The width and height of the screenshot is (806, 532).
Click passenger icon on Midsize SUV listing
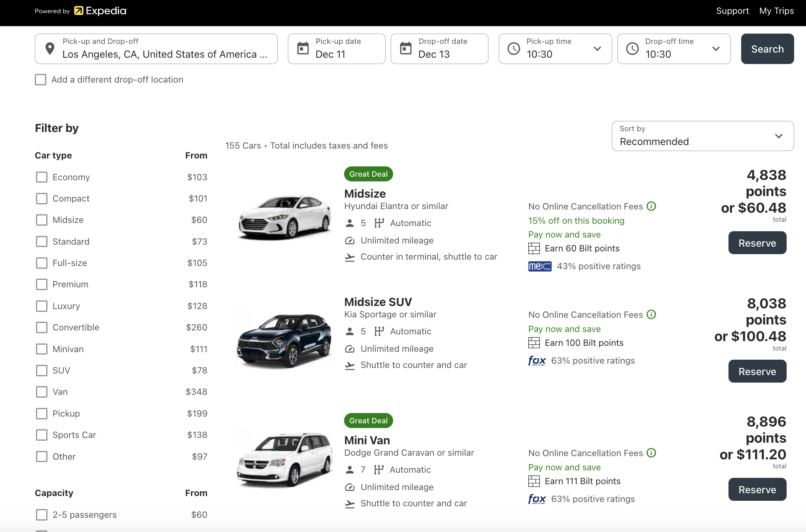click(350, 331)
